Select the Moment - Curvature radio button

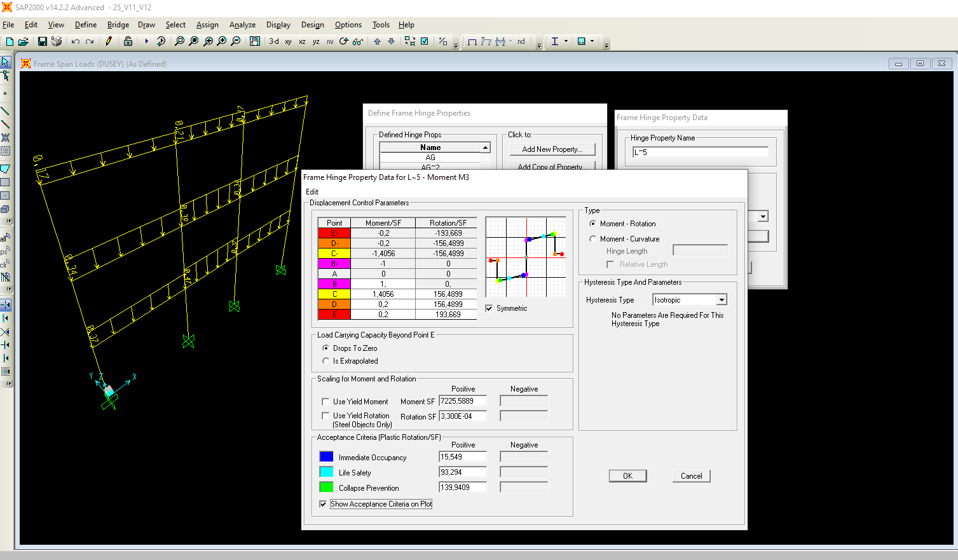coord(593,239)
